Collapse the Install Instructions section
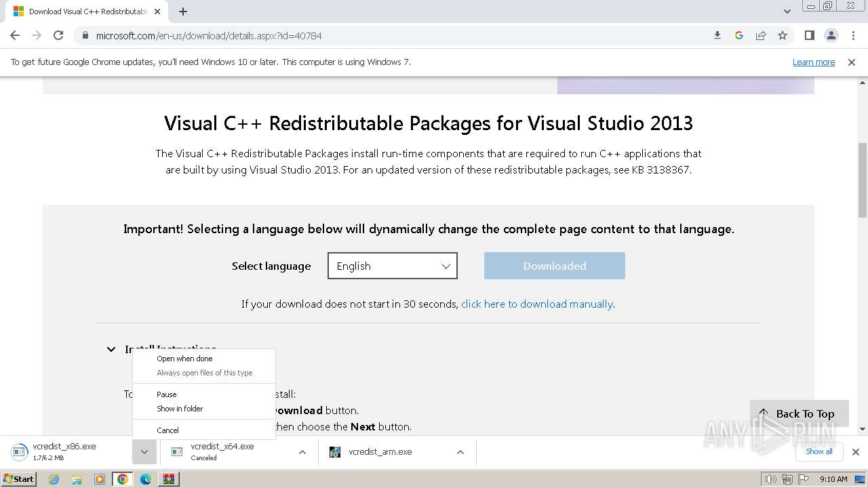This screenshot has height=488, width=868. (111, 349)
